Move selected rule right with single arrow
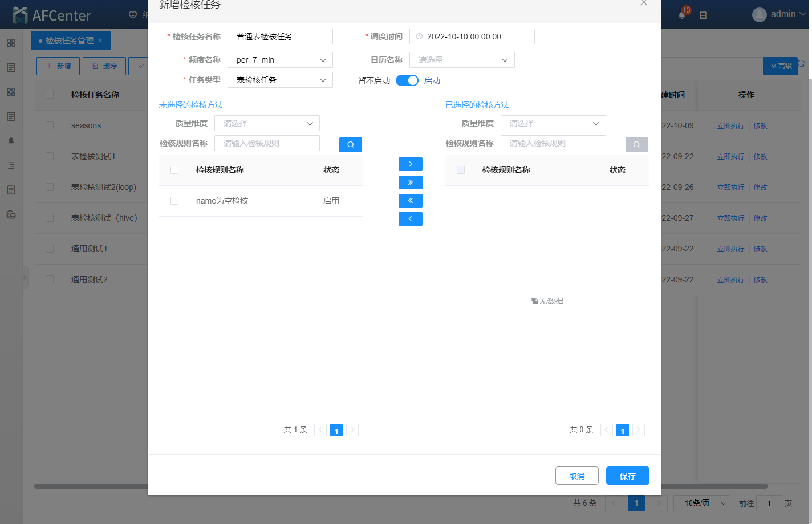The width and height of the screenshot is (812, 524). (410, 164)
